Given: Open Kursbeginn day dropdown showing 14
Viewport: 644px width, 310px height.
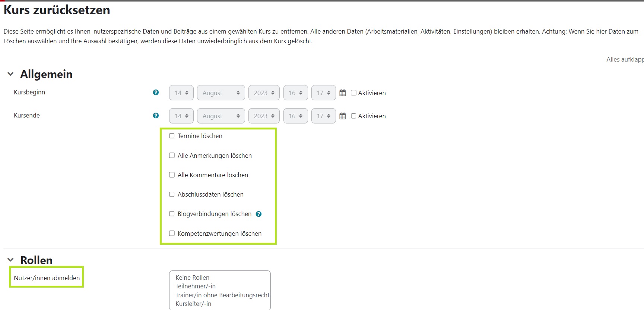Looking at the screenshot, I should tap(181, 93).
